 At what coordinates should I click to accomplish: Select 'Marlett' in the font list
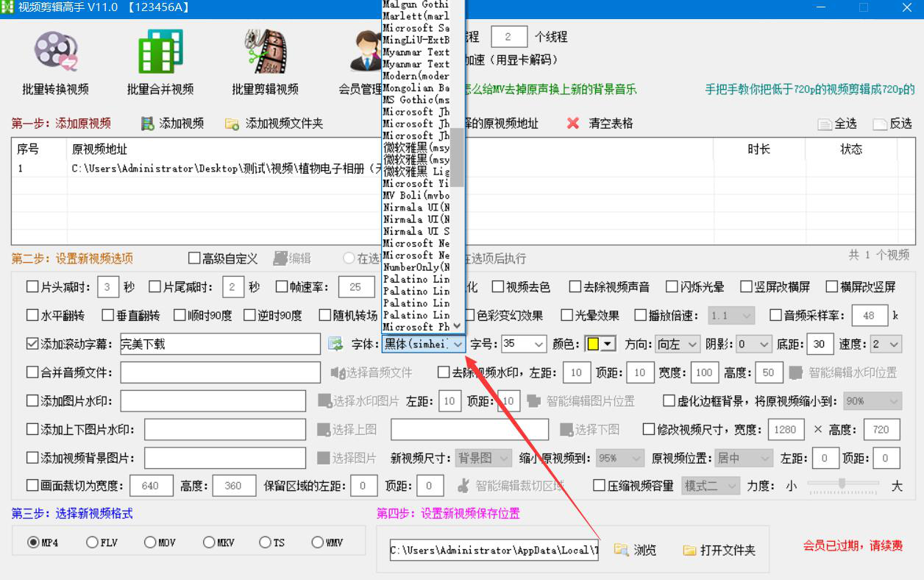pos(416,16)
